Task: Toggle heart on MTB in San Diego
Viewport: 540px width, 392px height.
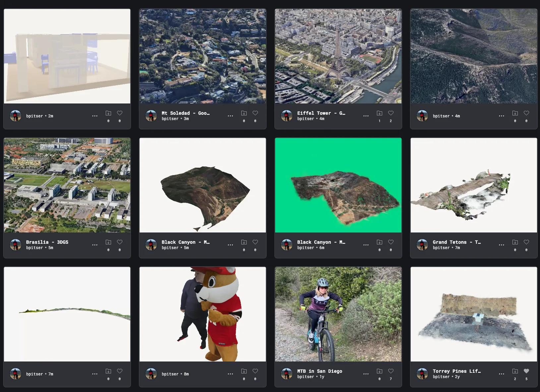Action: pos(391,371)
